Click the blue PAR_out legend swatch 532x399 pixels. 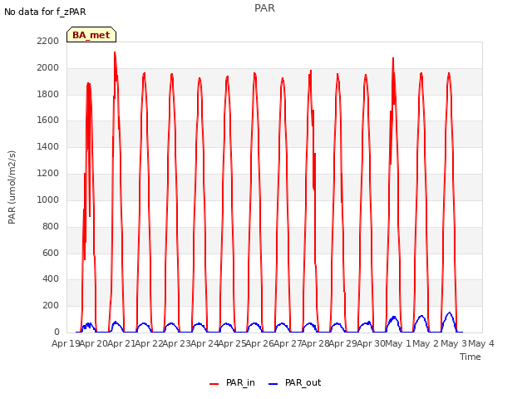(x=273, y=384)
